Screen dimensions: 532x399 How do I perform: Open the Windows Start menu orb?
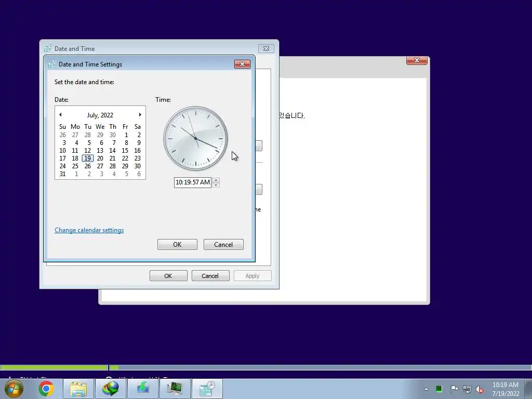click(14, 389)
